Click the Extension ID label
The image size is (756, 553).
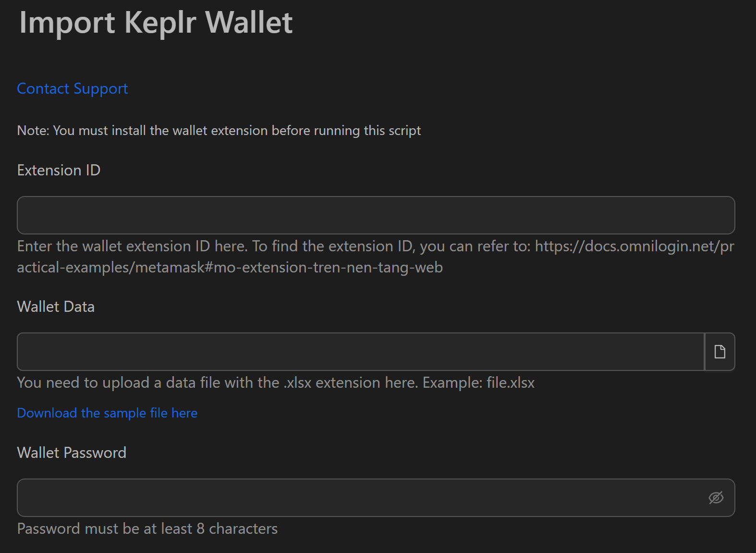coord(59,171)
